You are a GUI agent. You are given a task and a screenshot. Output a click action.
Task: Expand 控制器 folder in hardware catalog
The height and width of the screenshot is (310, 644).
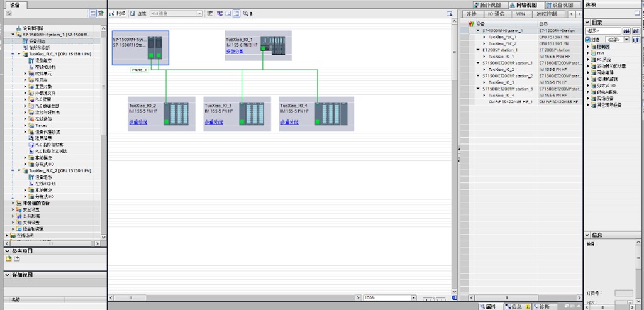[x=588, y=47]
